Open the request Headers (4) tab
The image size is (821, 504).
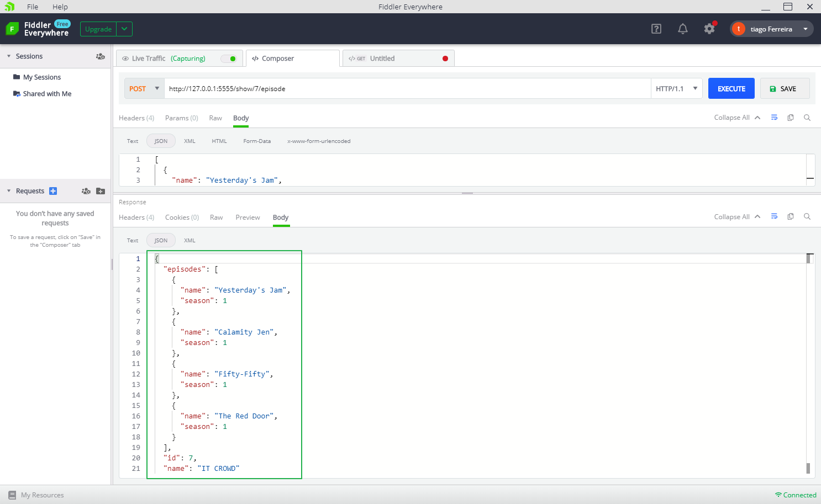pos(136,118)
